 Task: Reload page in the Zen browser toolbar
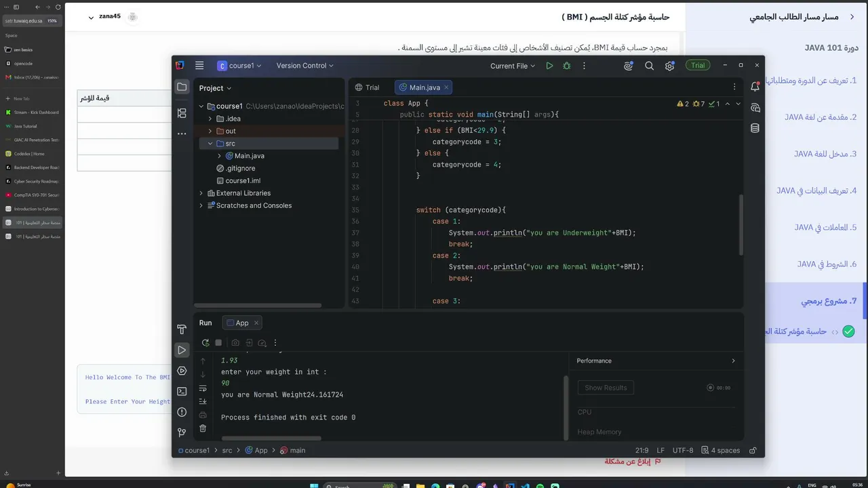point(58,7)
